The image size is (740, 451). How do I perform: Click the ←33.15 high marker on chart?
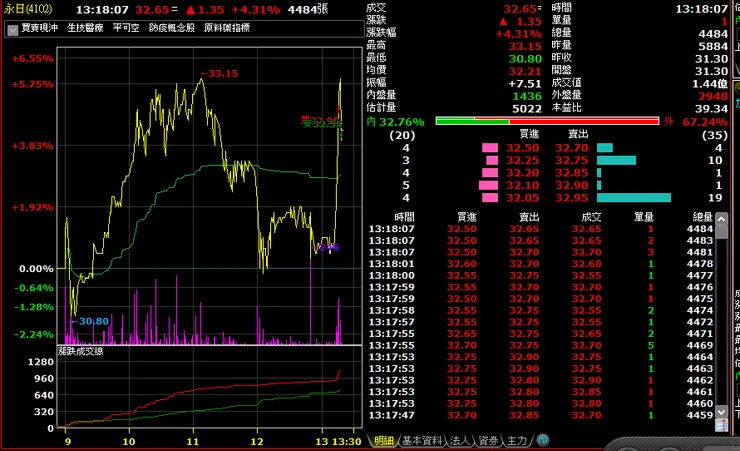click(219, 74)
